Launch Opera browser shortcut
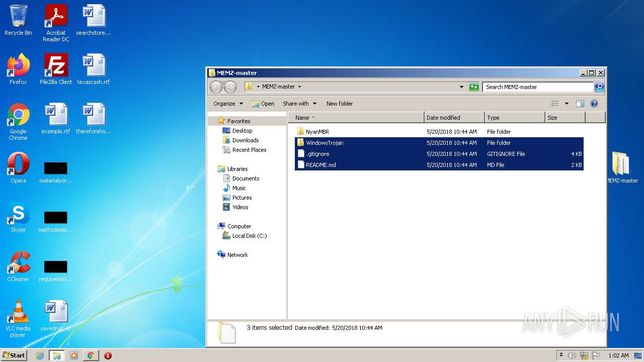644x362 pixels. 18,168
